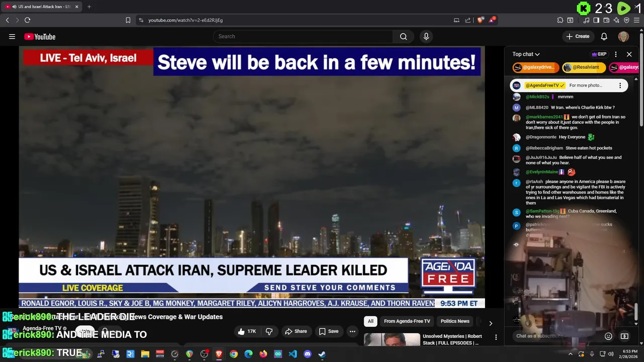Open Brave main hamburger menu

coord(636,20)
